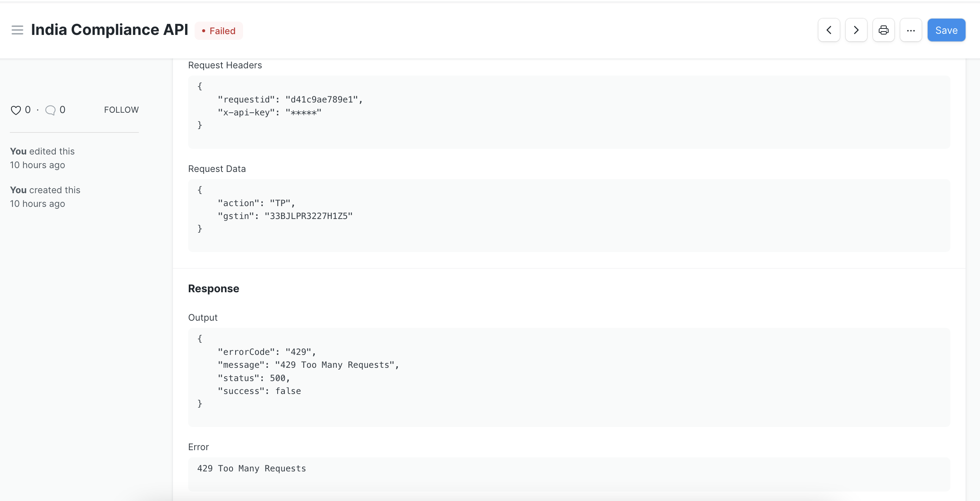
Task: Click the red Failed status indicator
Action: pyautogui.click(x=219, y=30)
